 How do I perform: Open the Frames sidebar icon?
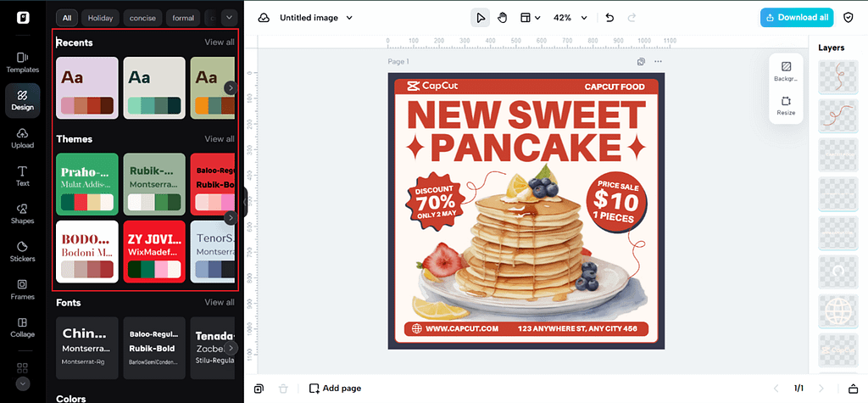pyautogui.click(x=22, y=289)
